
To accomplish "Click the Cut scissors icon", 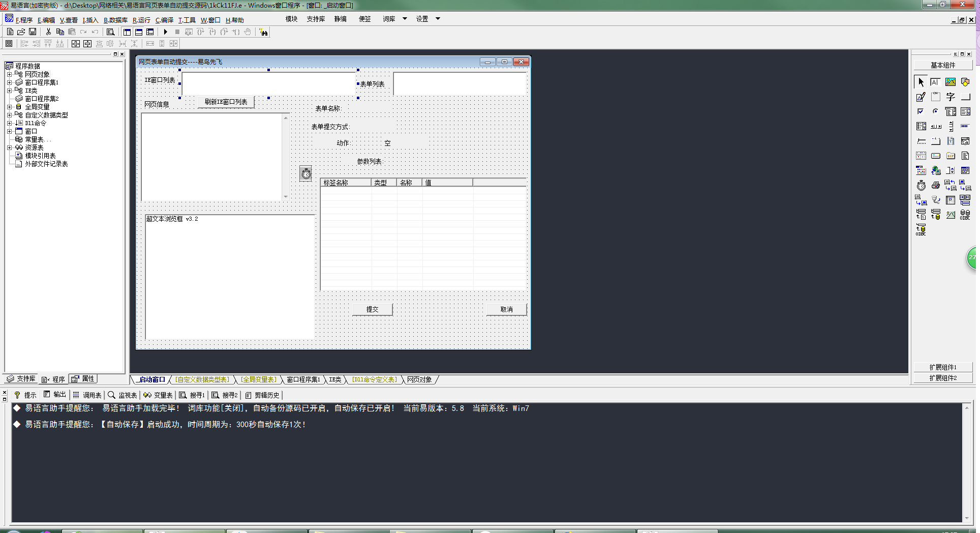I will click(x=48, y=32).
